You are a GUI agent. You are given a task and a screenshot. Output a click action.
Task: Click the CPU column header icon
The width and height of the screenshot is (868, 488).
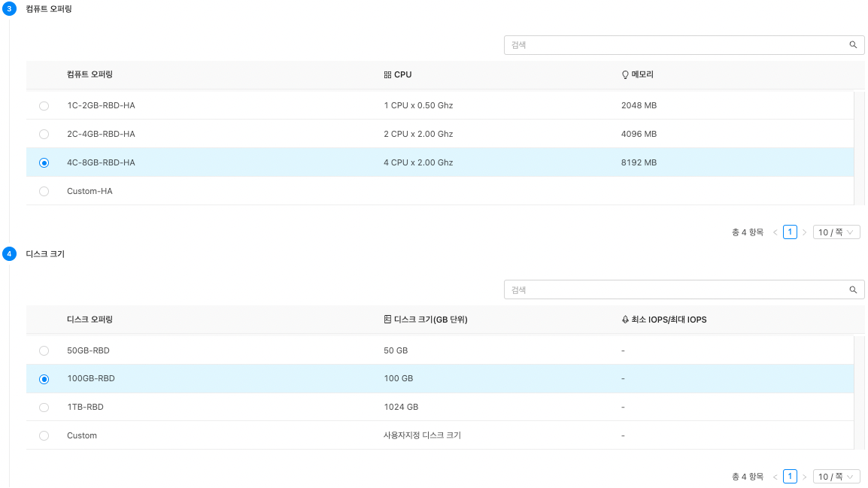point(387,75)
